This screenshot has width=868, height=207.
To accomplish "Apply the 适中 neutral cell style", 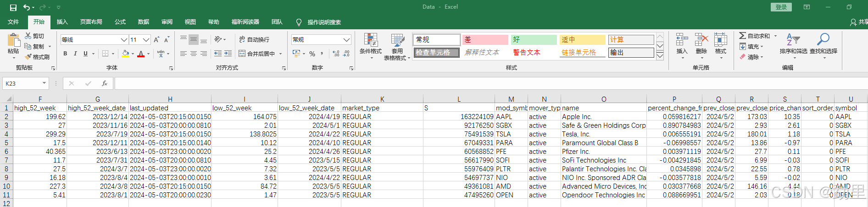I will pyautogui.click(x=582, y=39).
